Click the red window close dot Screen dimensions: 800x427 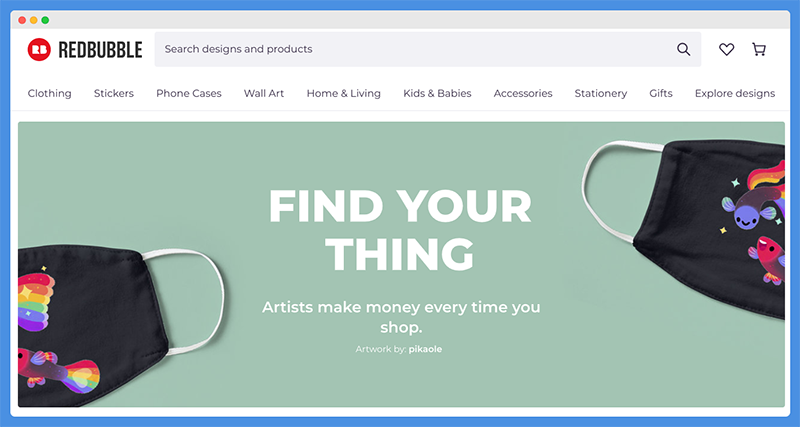(22, 20)
